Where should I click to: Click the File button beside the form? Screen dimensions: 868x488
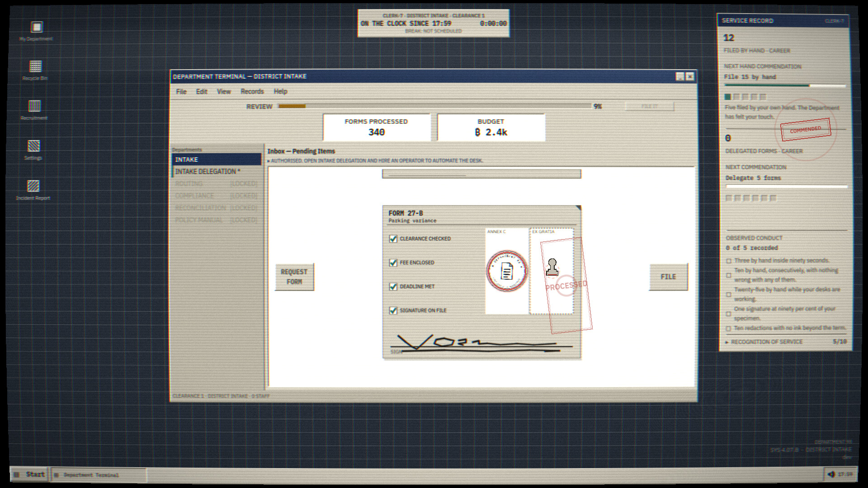(x=668, y=277)
